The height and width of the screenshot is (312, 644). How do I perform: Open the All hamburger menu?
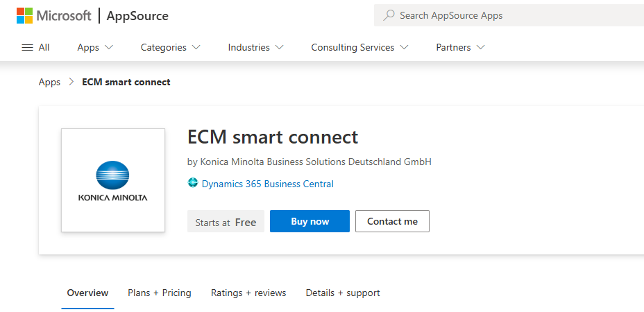click(x=35, y=47)
